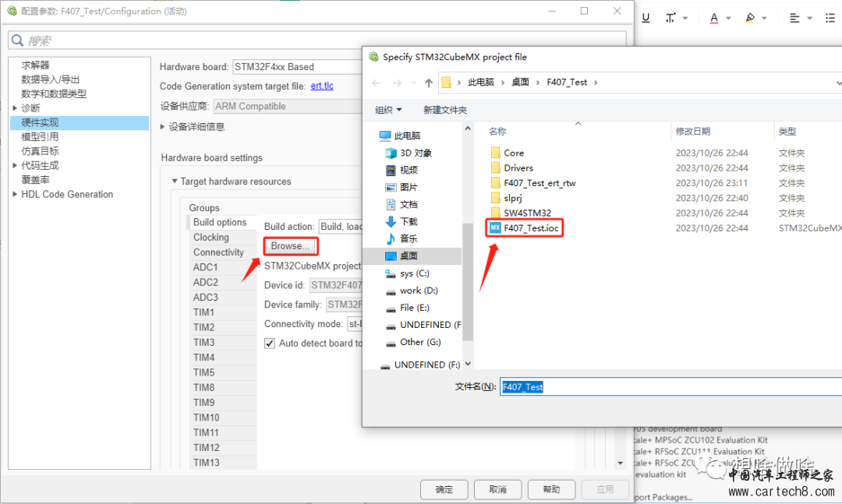Click the search magnifier icon in configuration window
This screenshot has height=504, width=842.
tap(17, 41)
